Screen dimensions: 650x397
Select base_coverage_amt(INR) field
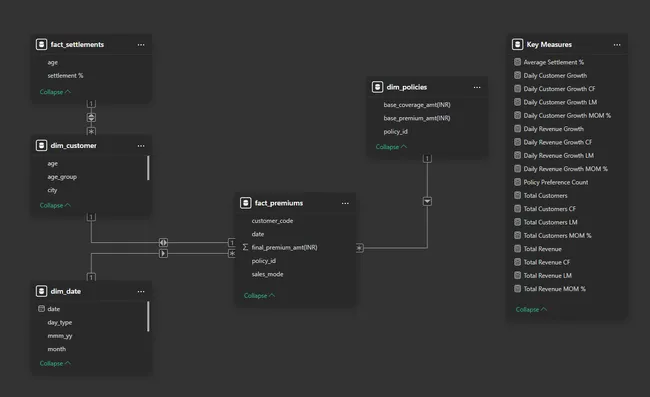coord(417,105)
